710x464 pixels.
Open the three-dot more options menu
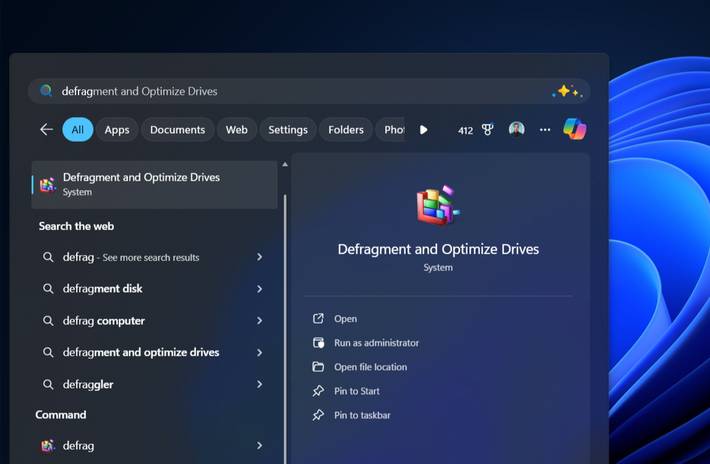point(545,130)
